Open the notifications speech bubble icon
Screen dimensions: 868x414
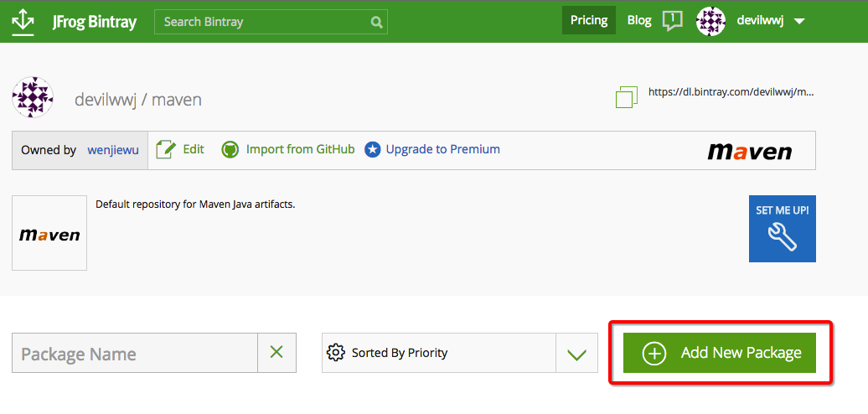click(672, 21)
